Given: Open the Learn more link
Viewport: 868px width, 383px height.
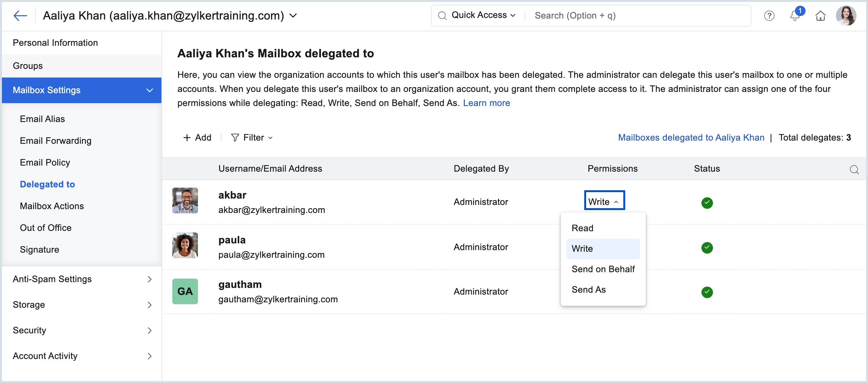Looking at the screenshot, I should [x=486, y=103].
